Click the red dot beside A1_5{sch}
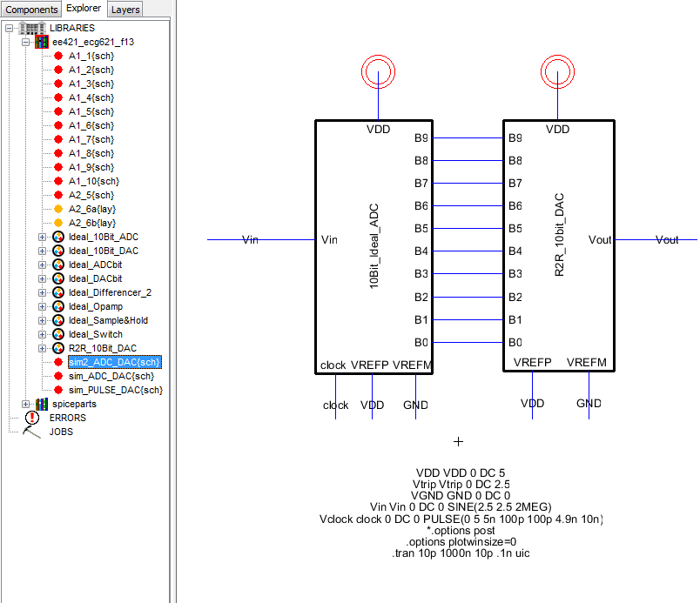This screenshot has width=700, height=603. [x=58, y=111]
